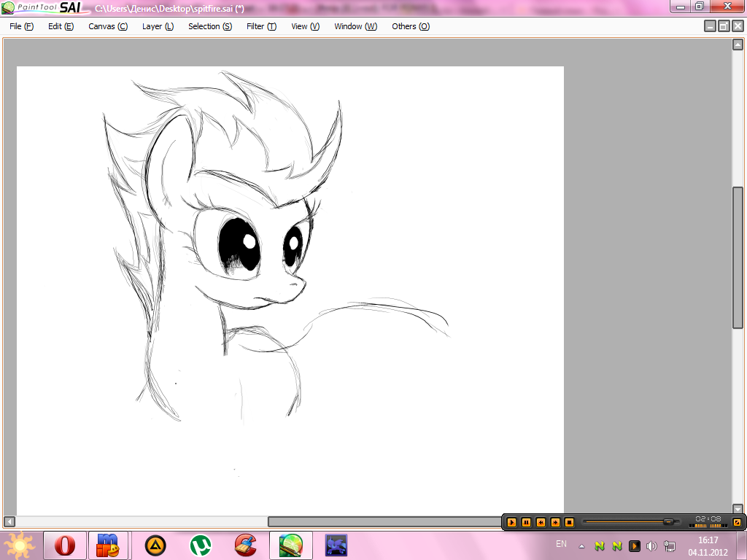Open CCleaner from the taskbar
The height and width of the screenshot is (560, 747).
pyautogui.click(x=246, y=545)
